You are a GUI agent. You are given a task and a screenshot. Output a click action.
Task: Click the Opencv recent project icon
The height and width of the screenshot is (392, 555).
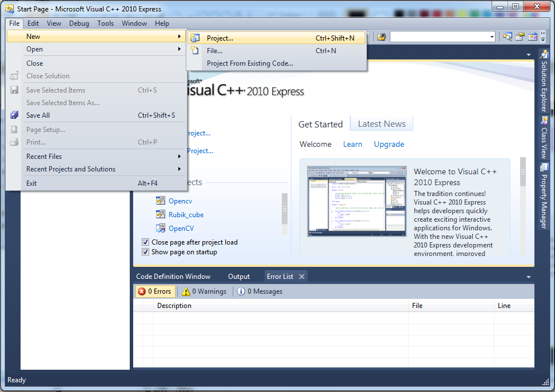(x=161, y=201)
